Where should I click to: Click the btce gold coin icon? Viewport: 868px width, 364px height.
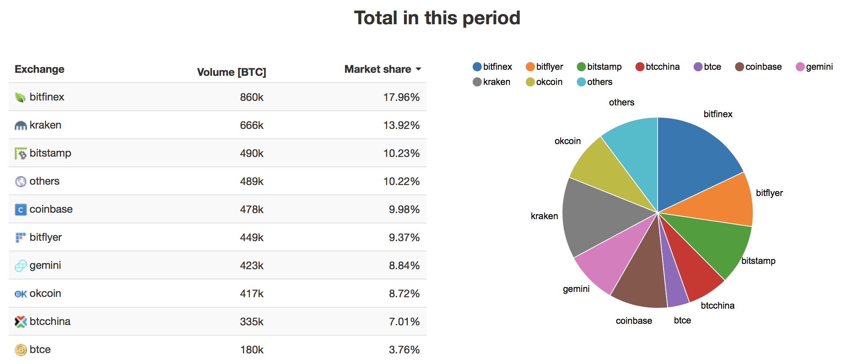[x=20, y=350]
